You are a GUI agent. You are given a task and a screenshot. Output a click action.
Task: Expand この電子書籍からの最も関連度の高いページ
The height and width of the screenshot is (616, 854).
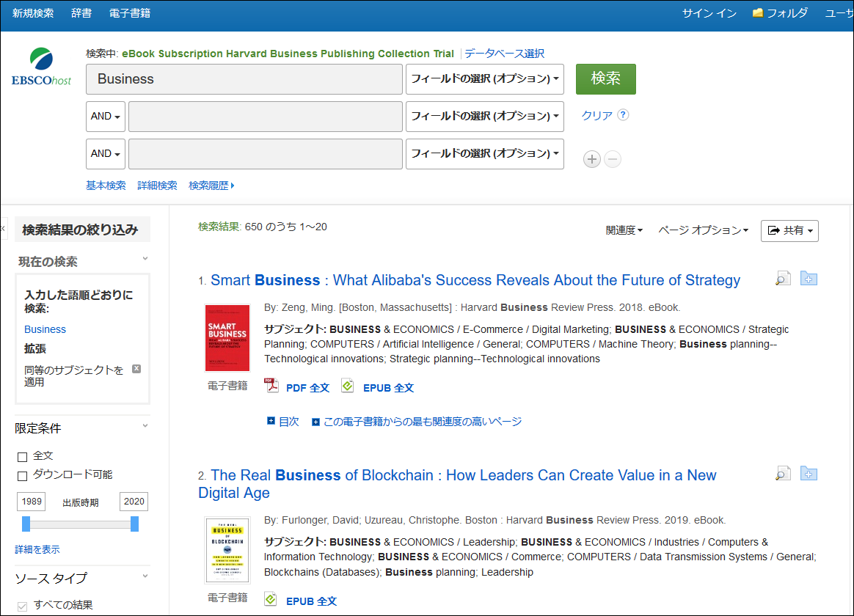click(x=315, y=422)
